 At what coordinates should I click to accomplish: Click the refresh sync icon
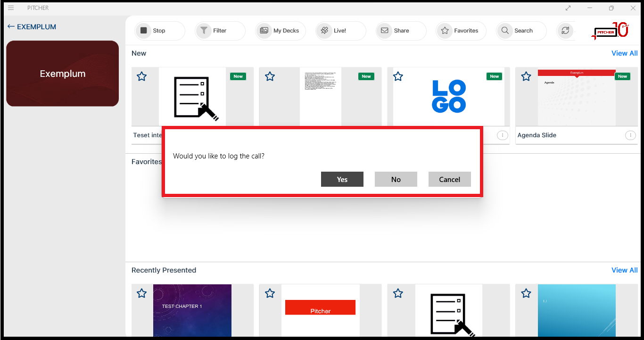[x=564, y=31]
